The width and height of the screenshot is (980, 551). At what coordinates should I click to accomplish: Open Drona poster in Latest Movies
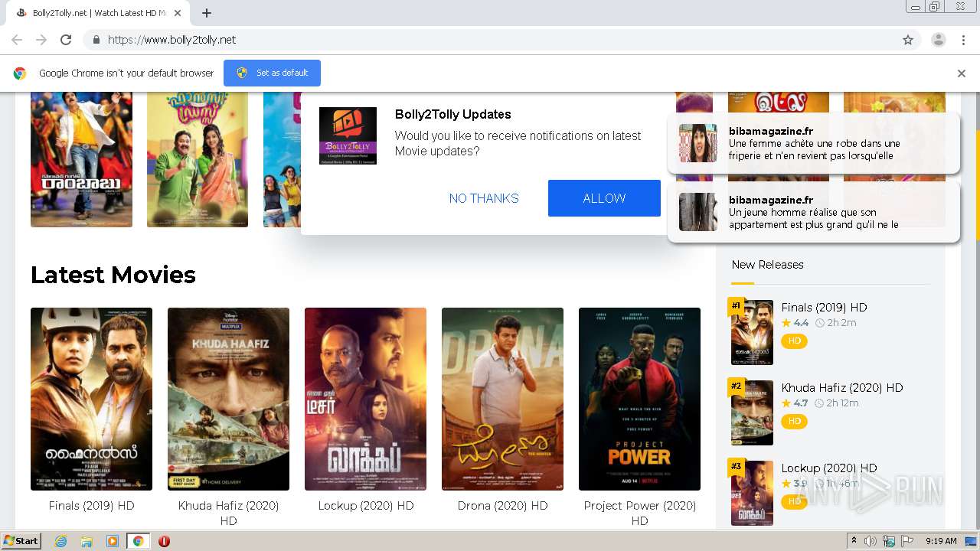coord(502,399)
